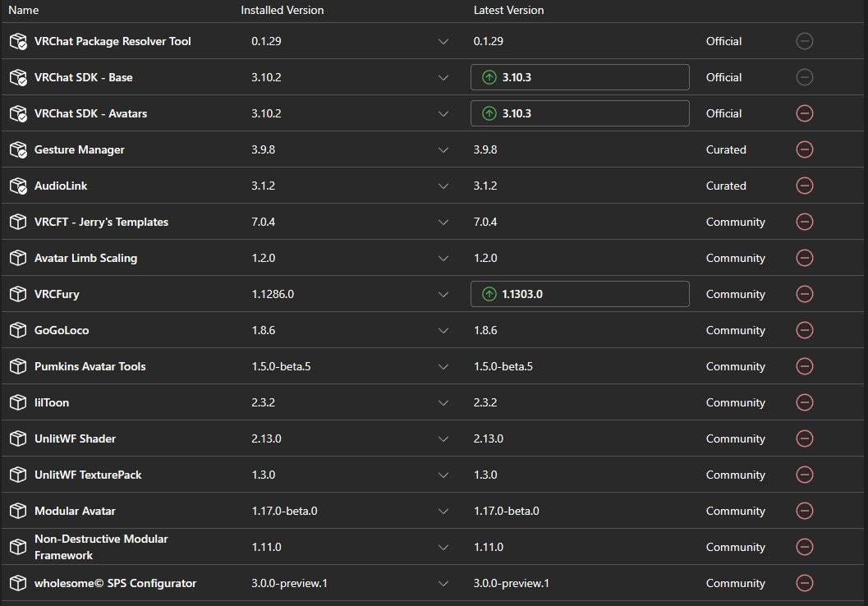Click package icon of VRChat Package Resolver Tool

pyautogui.click(x=18, y=41)
